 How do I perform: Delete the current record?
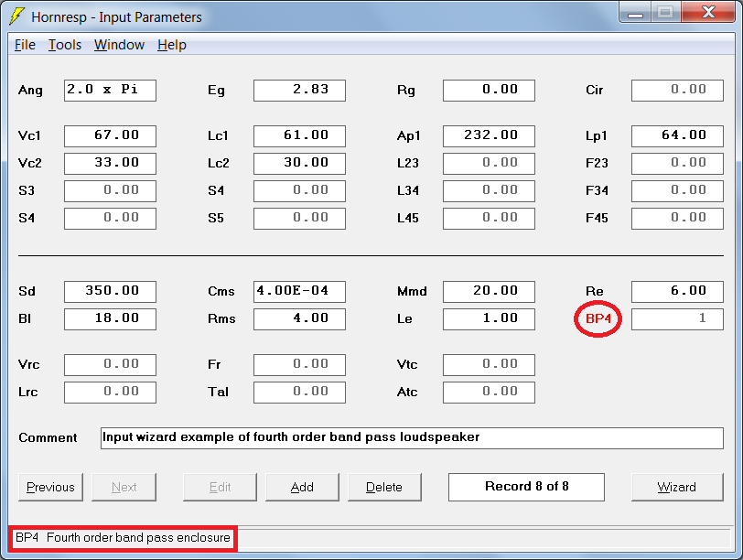click(x=384, y=487)
